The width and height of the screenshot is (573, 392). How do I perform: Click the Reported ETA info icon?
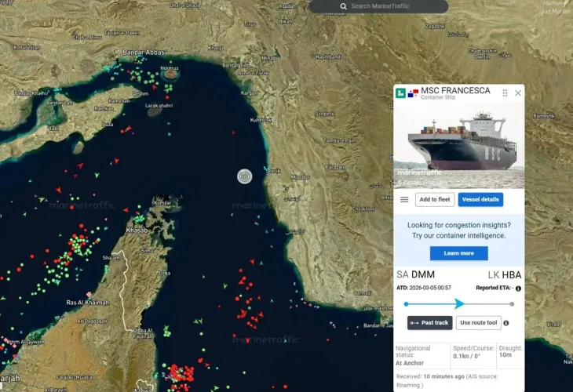click(x=518, y=289)
